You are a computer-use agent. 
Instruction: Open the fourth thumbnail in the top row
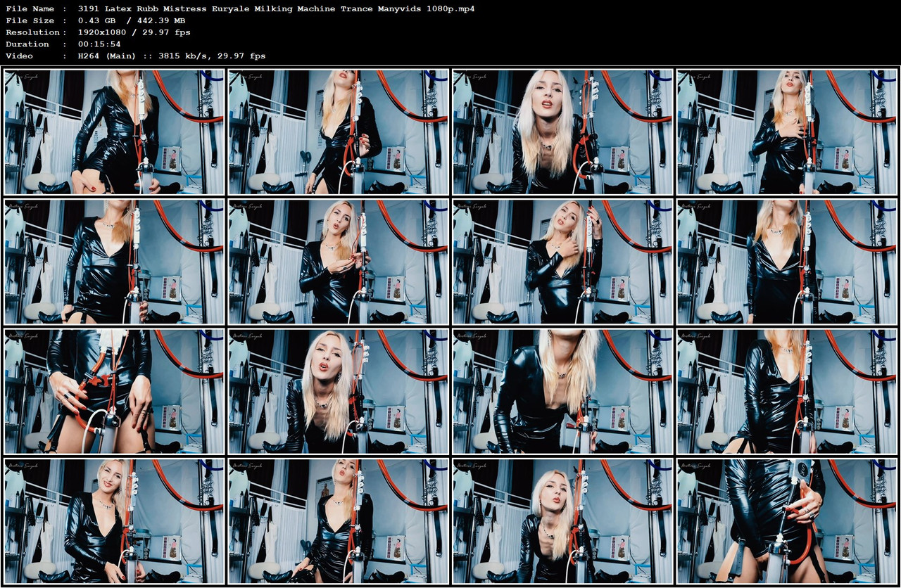[x=787, y=132]
